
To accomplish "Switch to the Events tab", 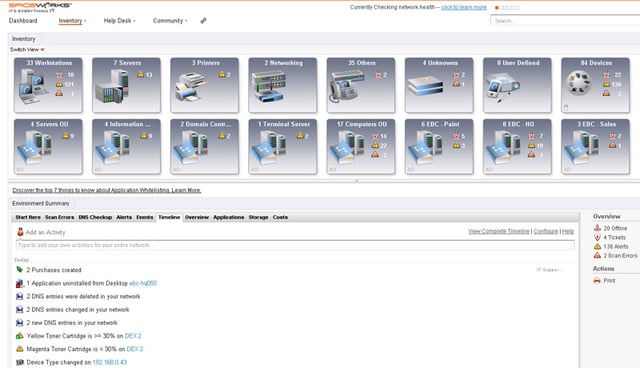I will [x=144, y=217].
